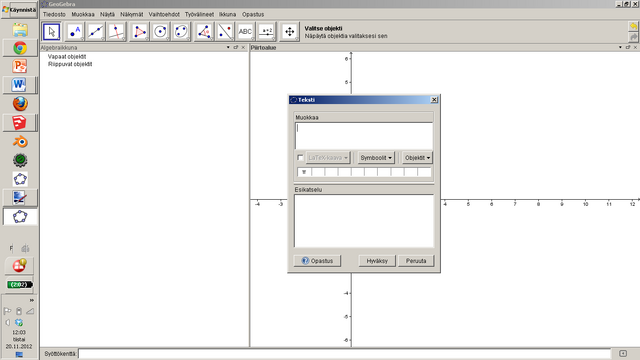
Task: Select the Perpendicular line tool
Action: [x=116, y=32]
